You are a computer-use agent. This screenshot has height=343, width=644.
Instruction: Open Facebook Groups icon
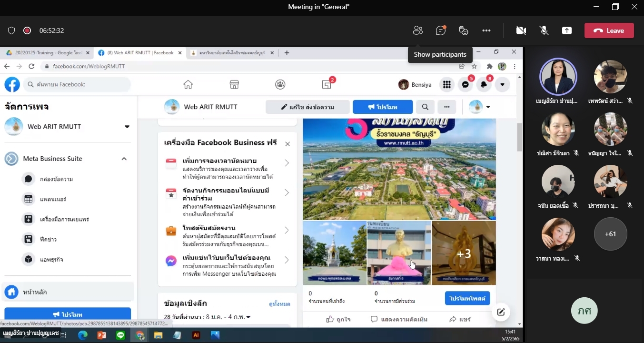pos(280,84)
